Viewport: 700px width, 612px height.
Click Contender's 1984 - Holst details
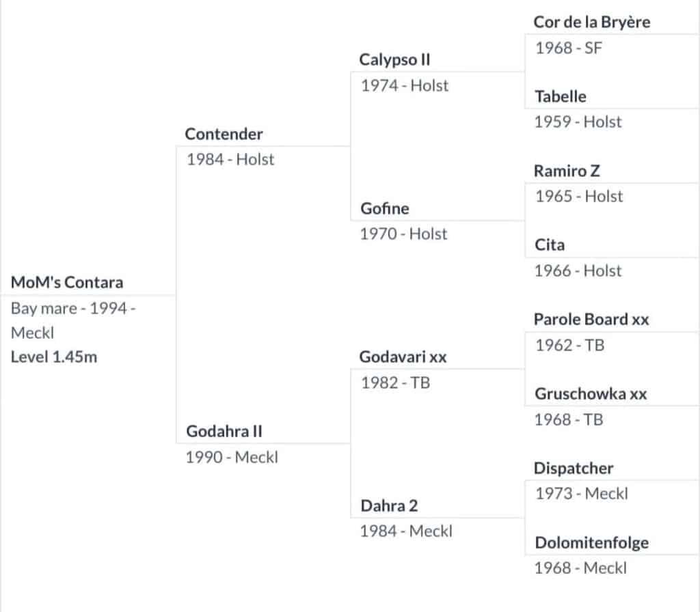230,159
